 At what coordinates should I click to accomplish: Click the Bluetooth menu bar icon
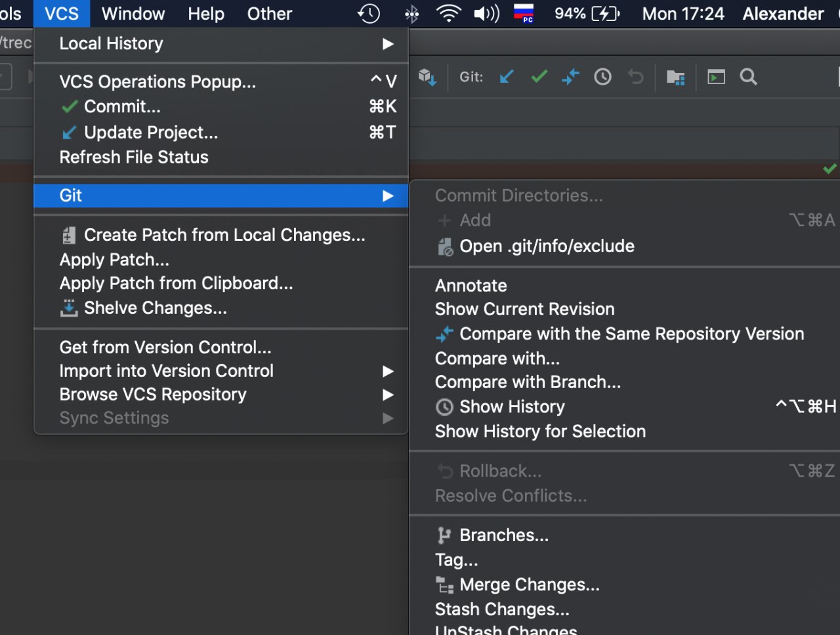tap(411, 14)
